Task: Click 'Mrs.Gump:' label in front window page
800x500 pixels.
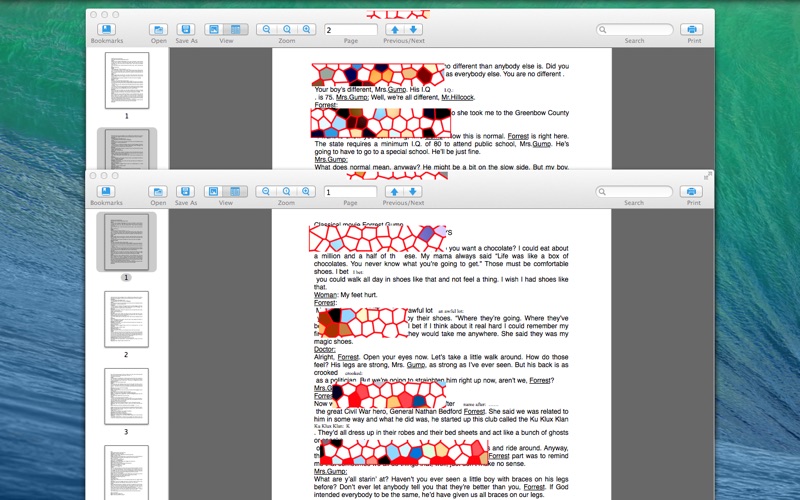Action: tap(331, 471)
